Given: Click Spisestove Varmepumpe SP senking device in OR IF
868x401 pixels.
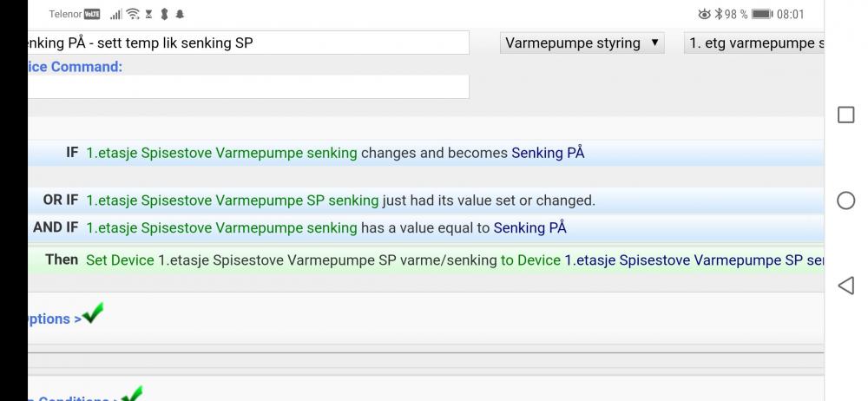Looking at the screenshot, I should pyautogui.click(x=232, y=200).
